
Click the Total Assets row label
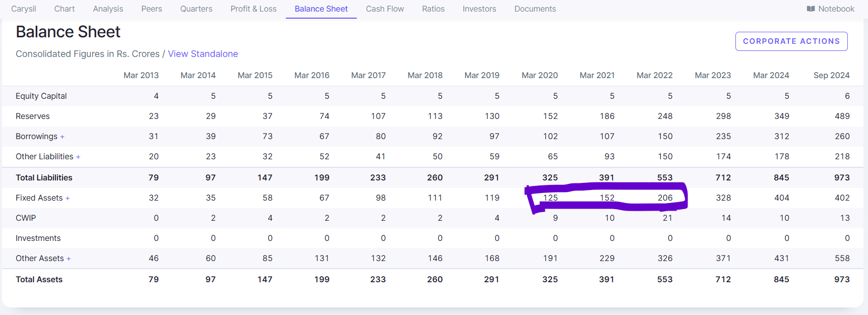[39, 280]
